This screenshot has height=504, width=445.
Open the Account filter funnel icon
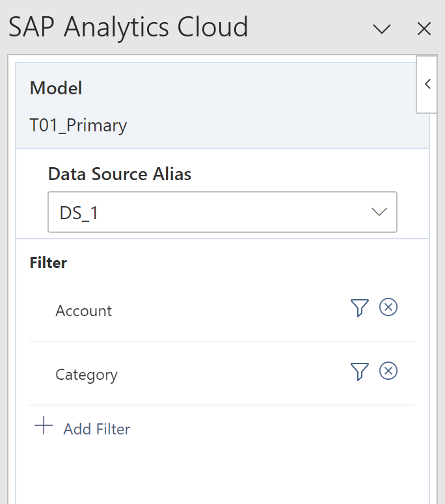click(x=360, y=308)
